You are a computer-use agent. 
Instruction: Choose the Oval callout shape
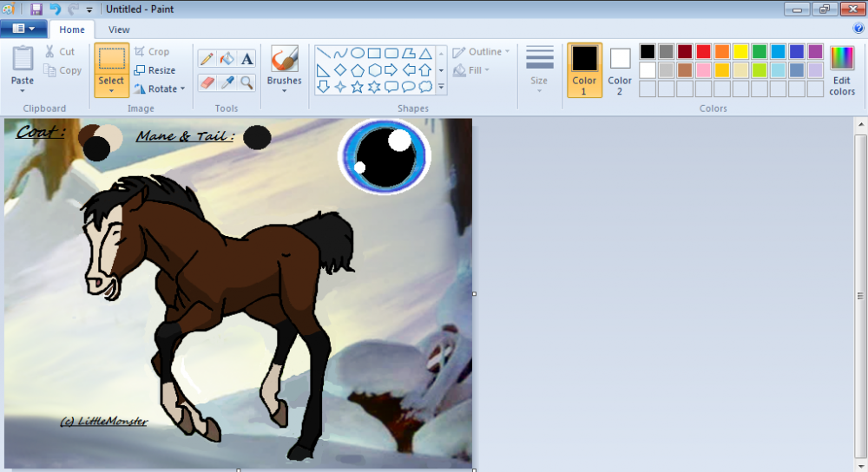(x=409, y=87)
